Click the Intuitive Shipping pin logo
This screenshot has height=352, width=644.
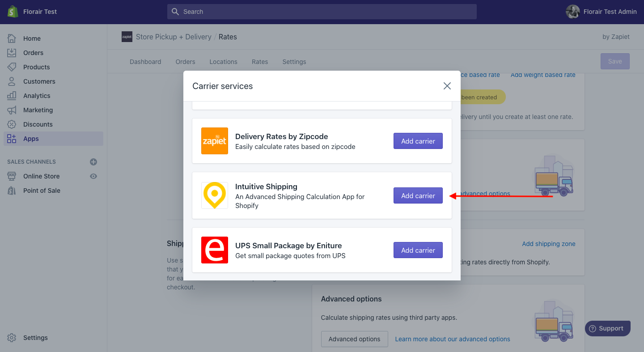coord(215,195)
